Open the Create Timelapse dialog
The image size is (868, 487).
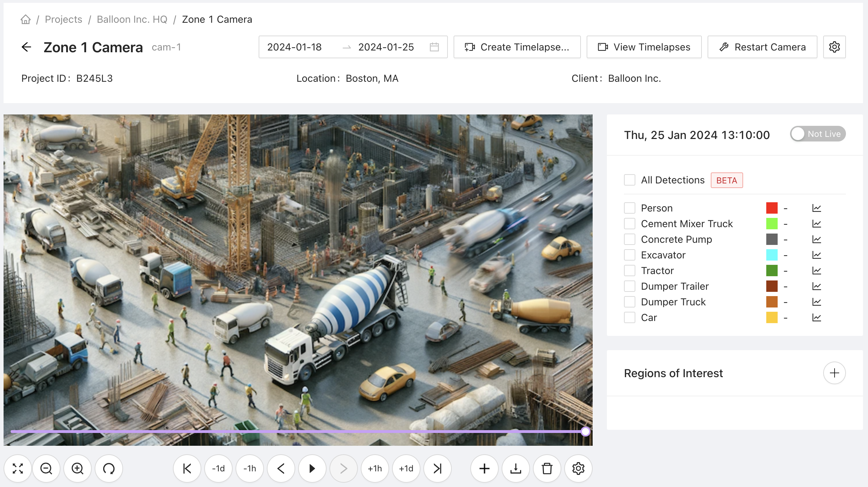(x=517, y=47)
